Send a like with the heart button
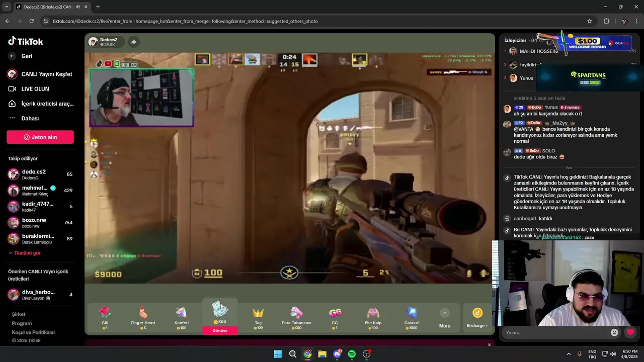644x362 pixels. 630,332
